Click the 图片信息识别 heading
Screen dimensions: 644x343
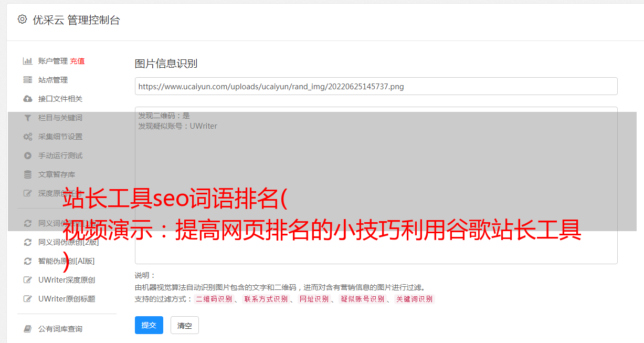coord(166,64)
